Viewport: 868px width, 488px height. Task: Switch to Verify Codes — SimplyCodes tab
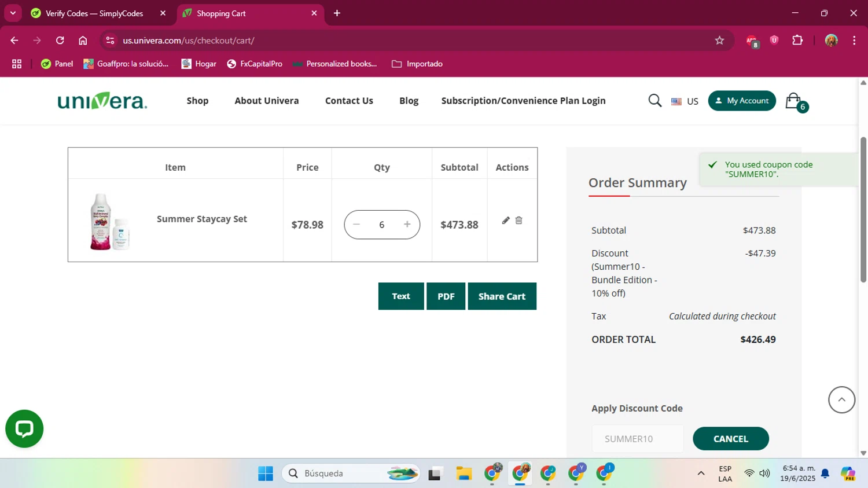(x=94, y=13)
